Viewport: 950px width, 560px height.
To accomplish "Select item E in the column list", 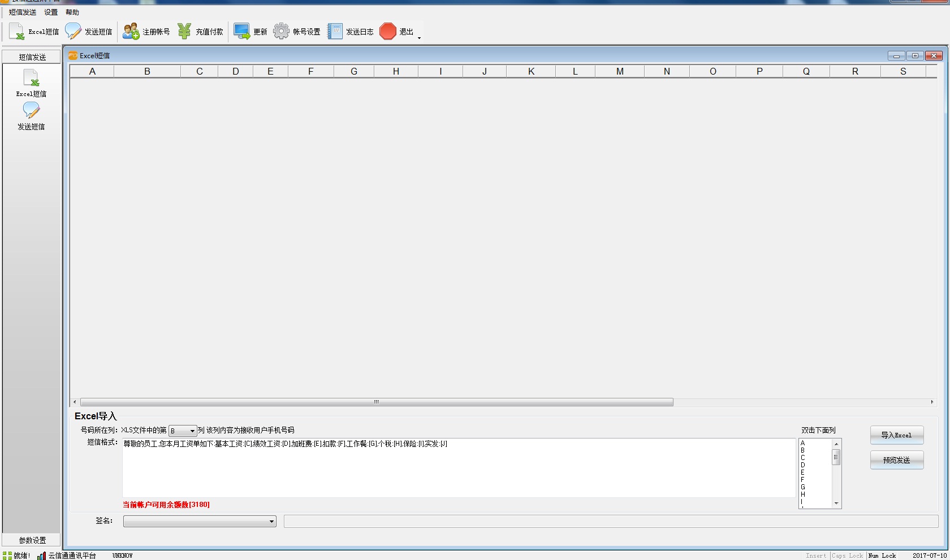I will click(x=802, y=472).
